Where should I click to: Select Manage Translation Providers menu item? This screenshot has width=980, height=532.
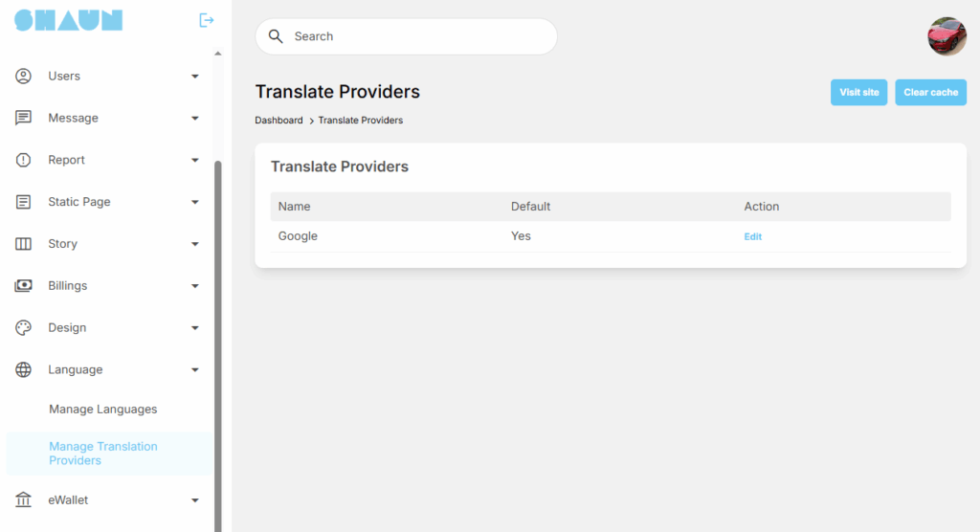coord(103,454)
